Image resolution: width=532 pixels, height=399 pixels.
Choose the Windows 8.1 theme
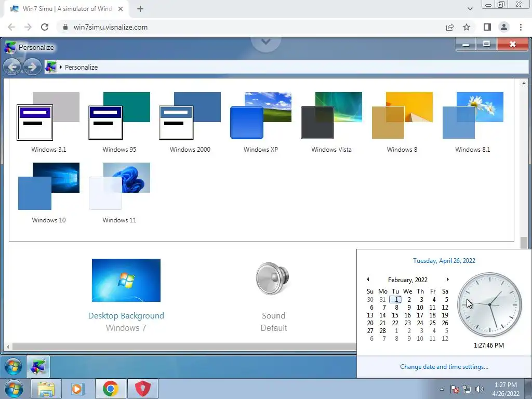point(473,122)
